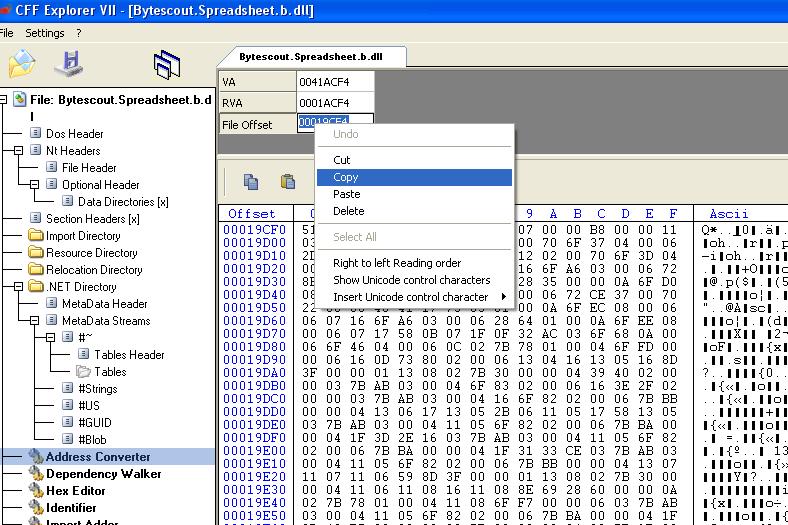Expand Insert Unicode control character submenu
The width and height of the screenshot is (788, 525).
(x=414, y=297)
